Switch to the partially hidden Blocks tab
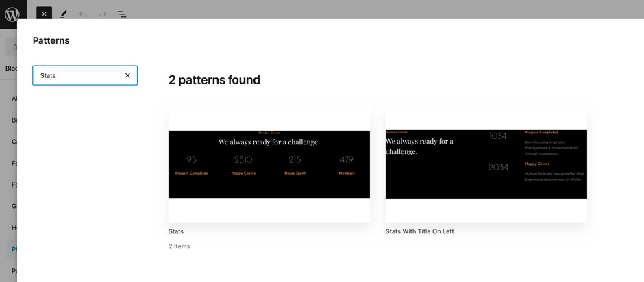644x282 pixels. [x=12, y=68]
